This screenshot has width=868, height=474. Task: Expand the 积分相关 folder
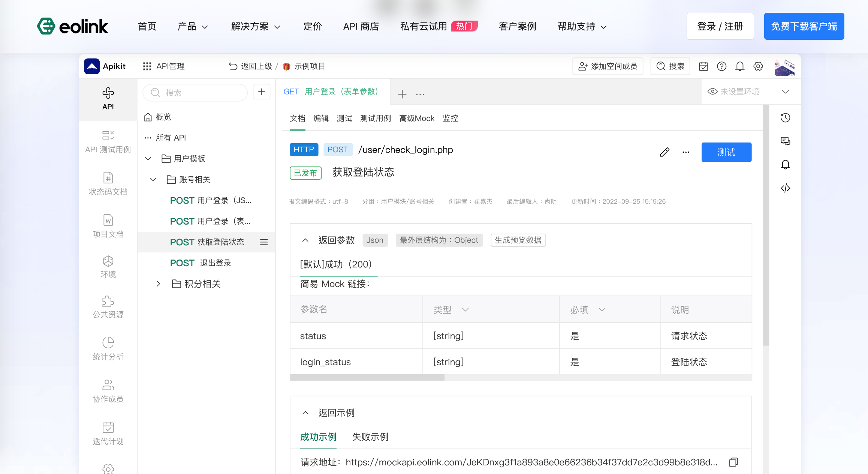pyautogui.click(x=158, y=284)
